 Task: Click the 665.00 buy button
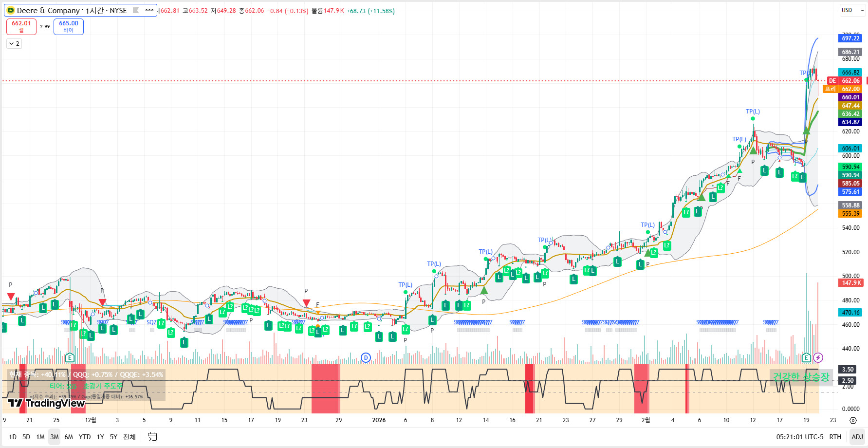(x=69, y=26)
